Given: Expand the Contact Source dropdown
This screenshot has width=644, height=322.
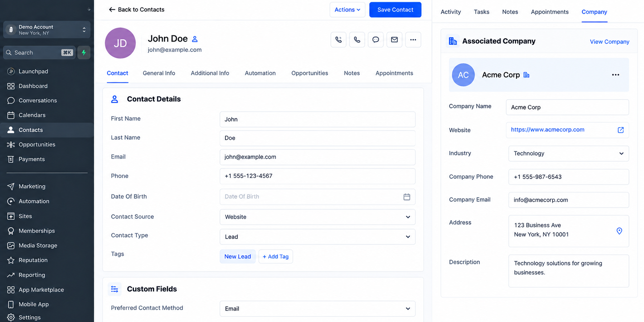Looking at the screenshot, I should (317, 217).
